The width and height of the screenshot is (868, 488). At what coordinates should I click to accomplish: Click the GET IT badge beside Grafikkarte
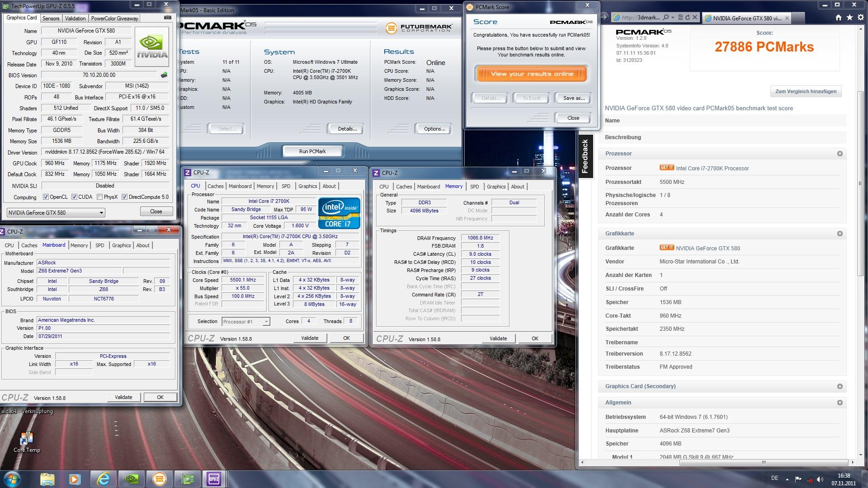pos(666,248)
